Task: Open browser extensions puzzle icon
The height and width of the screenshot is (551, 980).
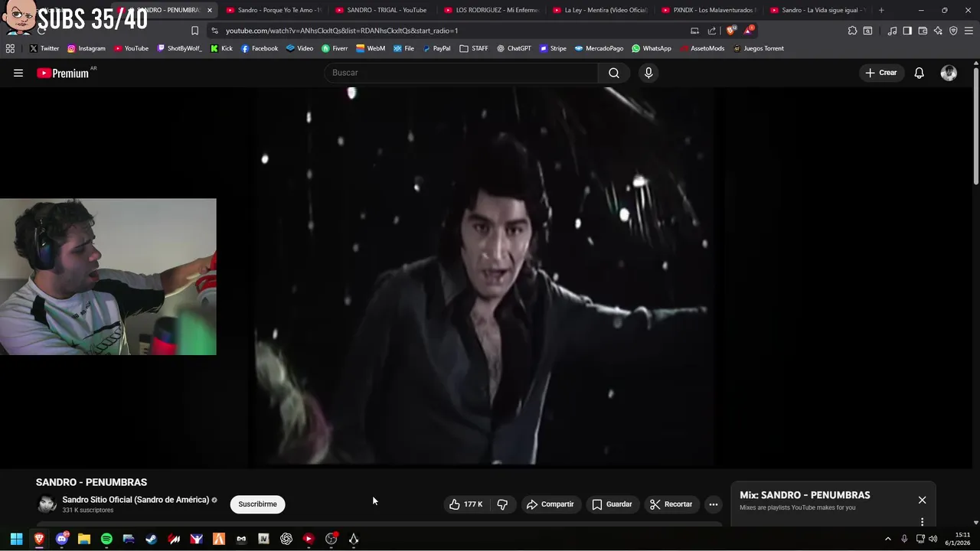Action: [x=852, y=31]
